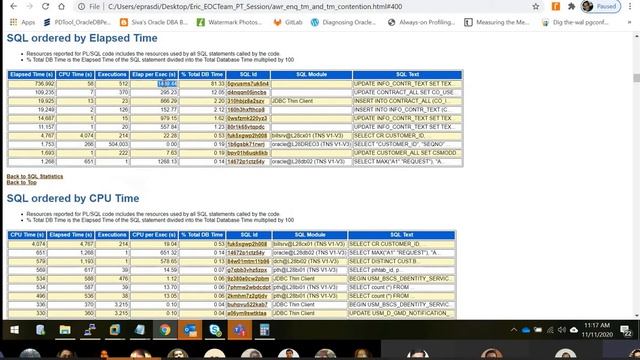This screenshot has width=640, height=360.
Task: Click Back to SQL Statistics link
Action: 35,176
